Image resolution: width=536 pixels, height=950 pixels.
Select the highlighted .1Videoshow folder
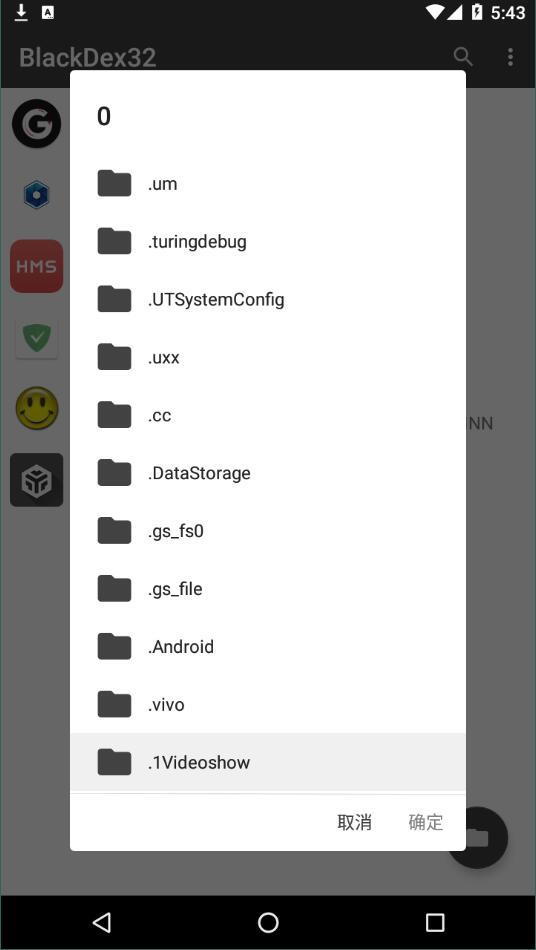click(x=268, y=762)
